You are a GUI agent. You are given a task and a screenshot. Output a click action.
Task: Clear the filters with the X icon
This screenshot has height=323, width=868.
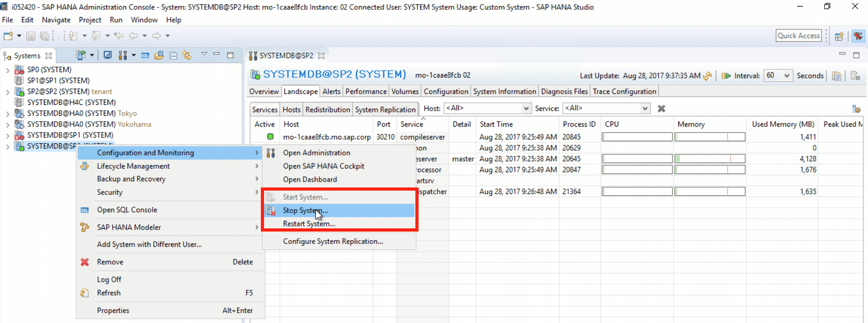[662, 109]
